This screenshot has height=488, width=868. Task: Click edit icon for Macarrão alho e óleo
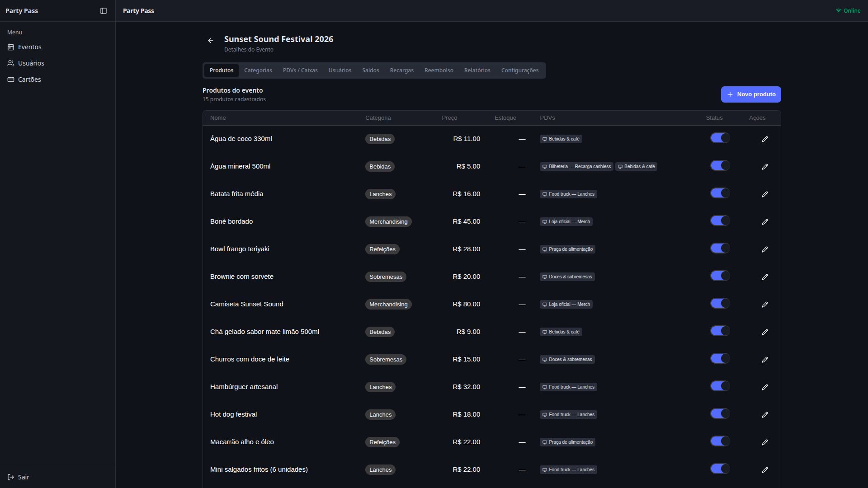[764, 442]
